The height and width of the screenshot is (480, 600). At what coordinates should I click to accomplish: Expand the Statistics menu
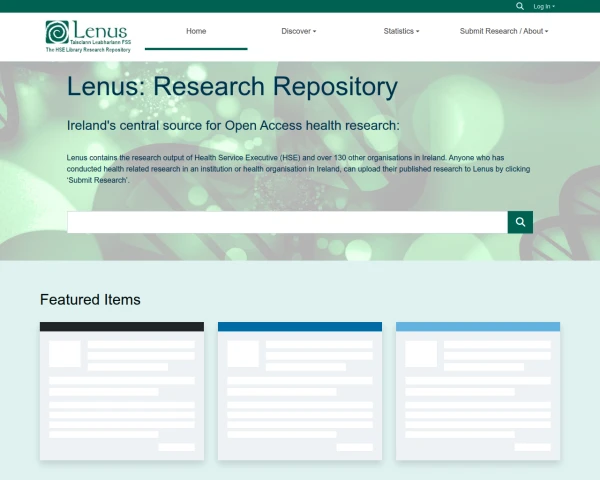(401, 31)
